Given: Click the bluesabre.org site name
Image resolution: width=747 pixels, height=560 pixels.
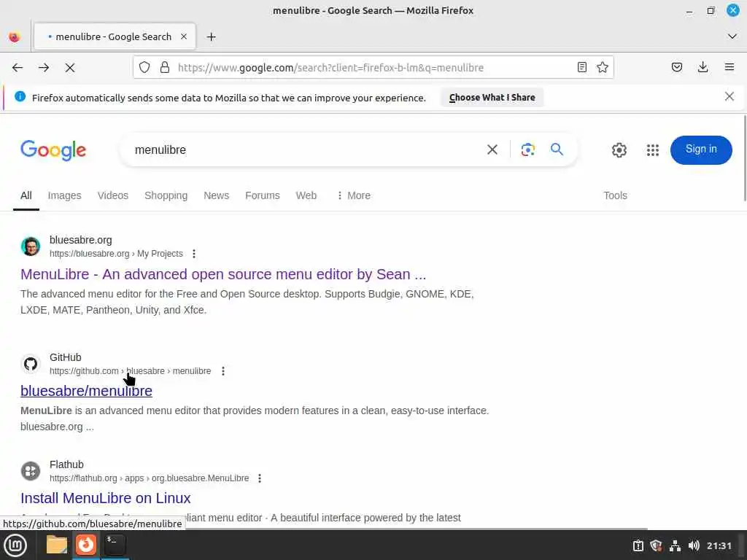Looking at the screenshot, I should [80, 240].
